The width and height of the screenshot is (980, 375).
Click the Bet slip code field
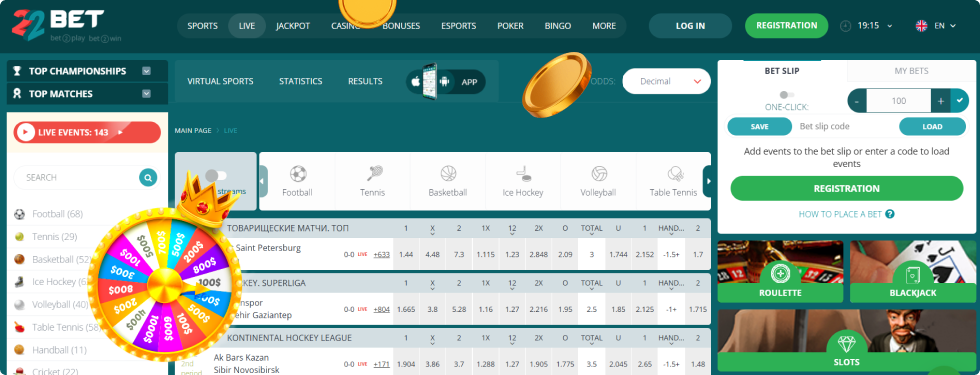tap(844, 126)
